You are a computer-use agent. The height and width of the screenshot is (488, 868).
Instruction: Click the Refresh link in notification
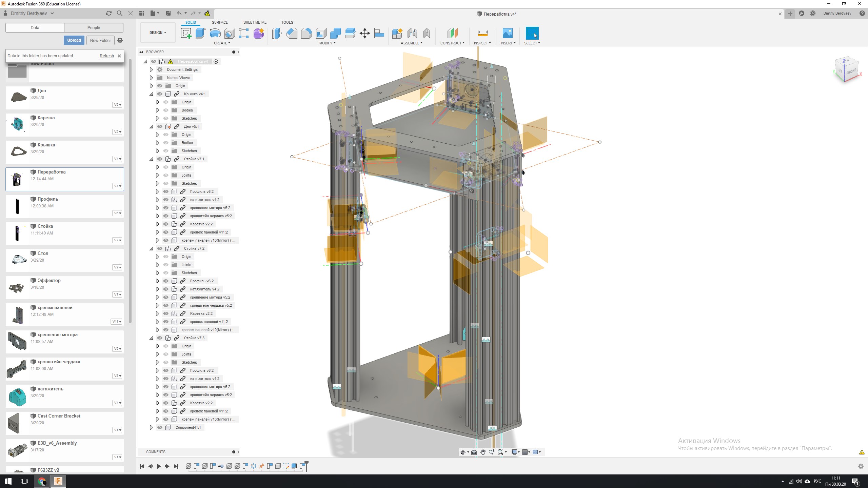click(x=106, y=56)
